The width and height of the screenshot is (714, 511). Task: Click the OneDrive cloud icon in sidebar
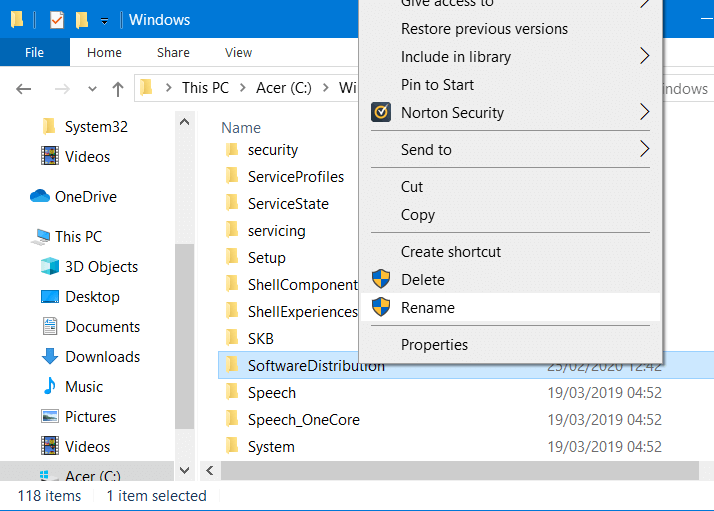(x=40, y=197)
